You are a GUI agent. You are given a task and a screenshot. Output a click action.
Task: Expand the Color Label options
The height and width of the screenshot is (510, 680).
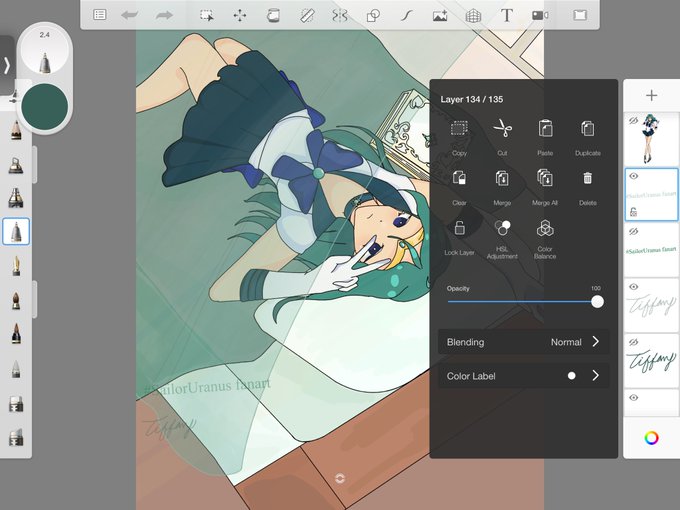524,376
